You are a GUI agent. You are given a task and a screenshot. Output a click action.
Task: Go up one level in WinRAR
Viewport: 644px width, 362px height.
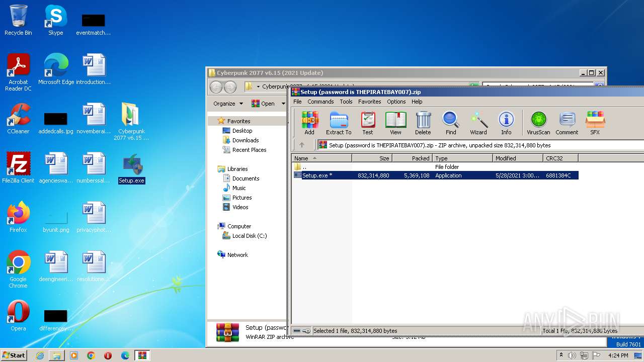tap(302, 145)
